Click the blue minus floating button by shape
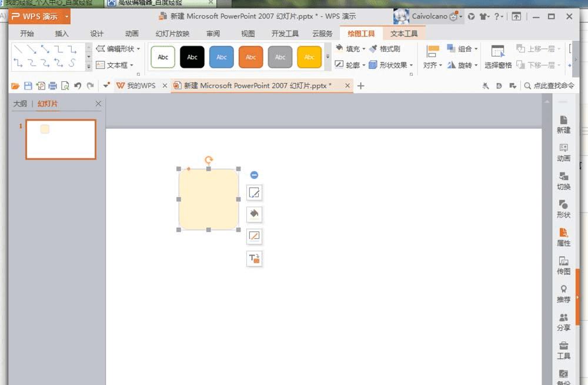The height and width of the screenshot is (385, 588). 254,175
